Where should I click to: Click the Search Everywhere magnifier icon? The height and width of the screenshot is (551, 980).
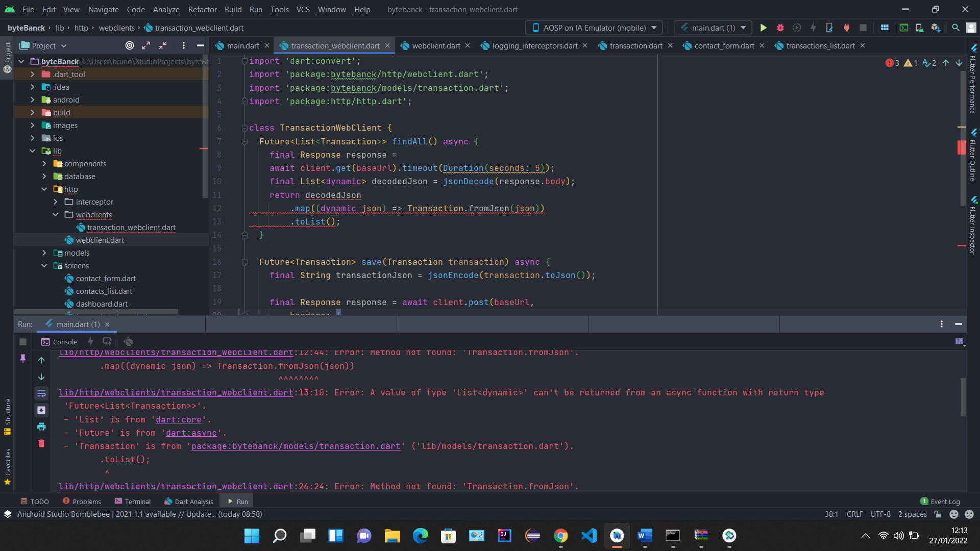(x=955, y=28)
